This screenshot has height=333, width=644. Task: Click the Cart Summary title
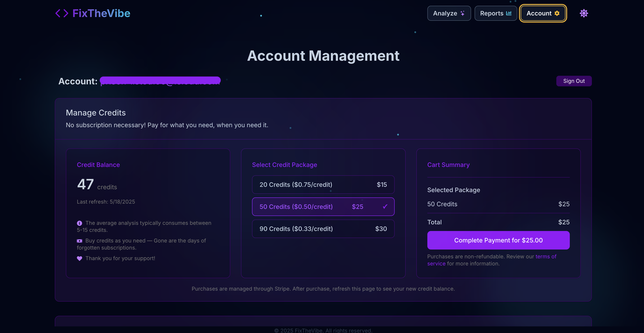pyautogui.click(x=448, y=165)
